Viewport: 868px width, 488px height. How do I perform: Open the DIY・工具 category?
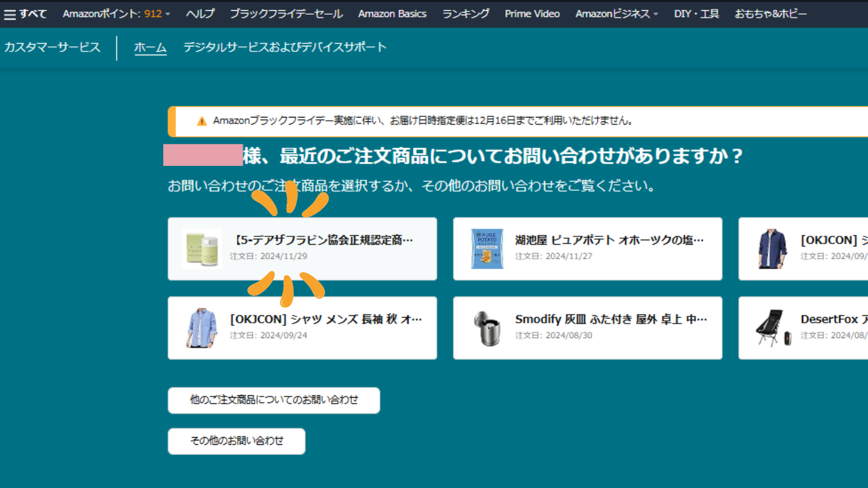tap(696, 14)
